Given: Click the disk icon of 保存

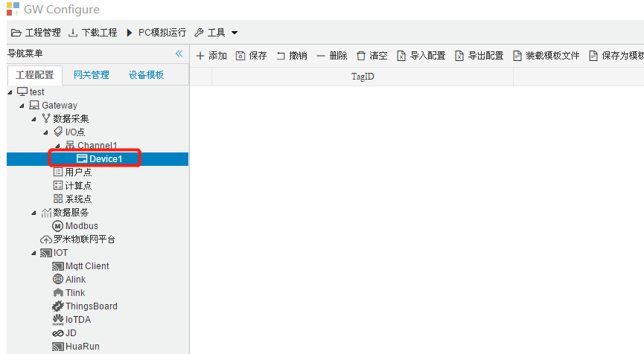Looking at the screenshot, I should click(240, 56).
